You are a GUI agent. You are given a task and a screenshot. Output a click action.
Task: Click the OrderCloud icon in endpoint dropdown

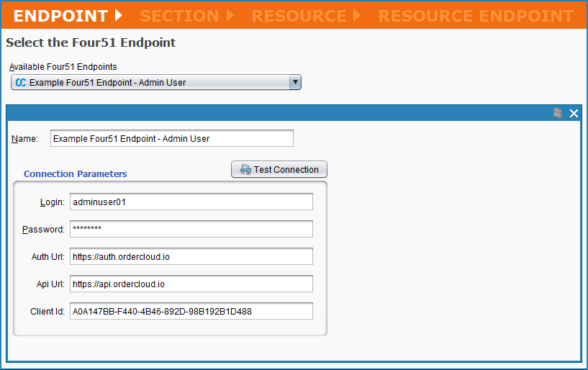click(x=21, y=83)
